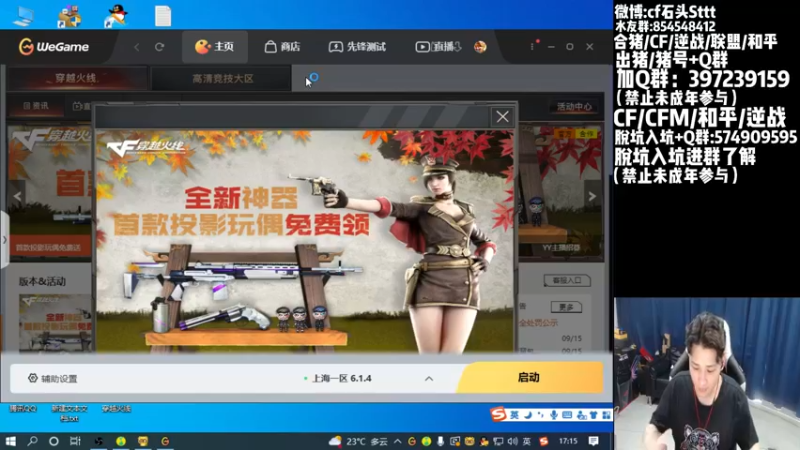The image size is (800, 450).
Task: Open the 主页 home tab
Action: pos(214,47)
